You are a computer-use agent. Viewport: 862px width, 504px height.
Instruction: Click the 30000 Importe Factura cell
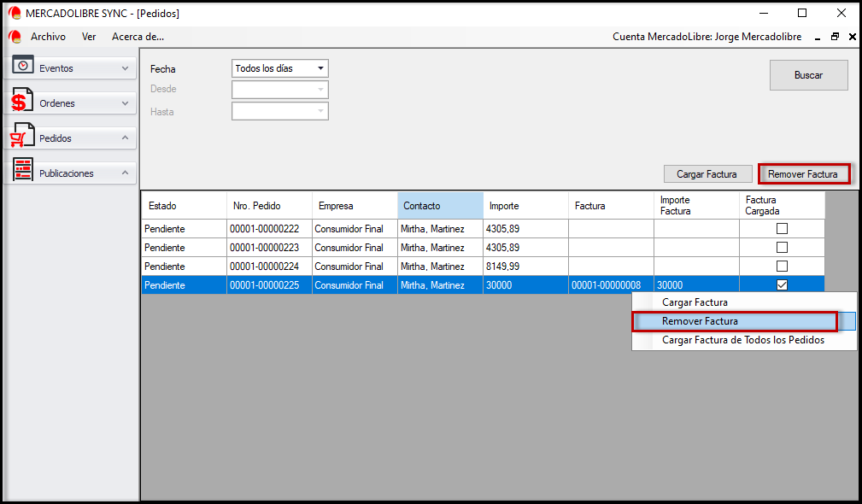pyautogui.click(x=696, y=284)
